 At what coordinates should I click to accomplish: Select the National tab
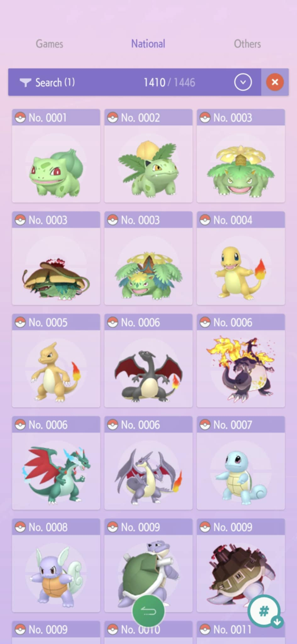[148, 44]
